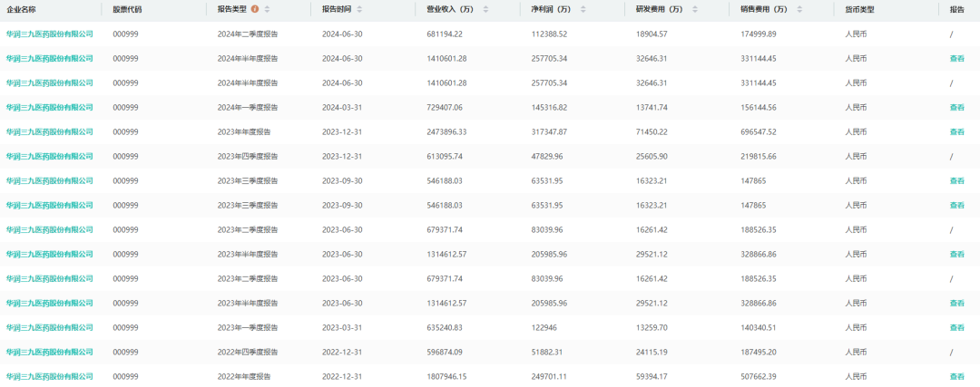Select the 2024年二季度报告 report type cell
The height and width of the screenshot is (387, 980).
[248, 34]
